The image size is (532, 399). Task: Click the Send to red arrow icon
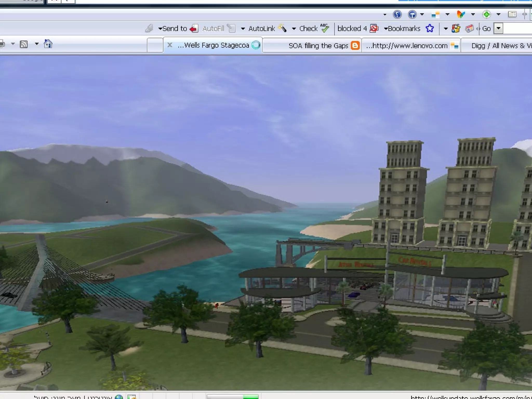coord(194,28)
